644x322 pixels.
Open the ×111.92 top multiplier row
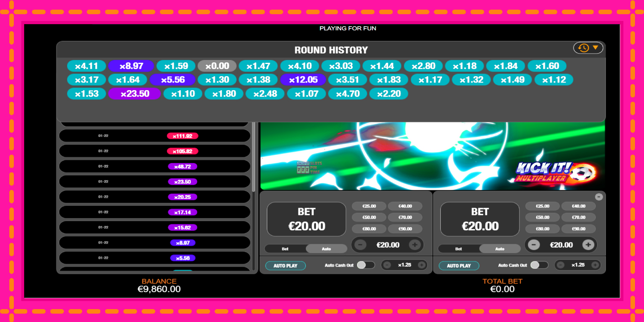point(155,136)
